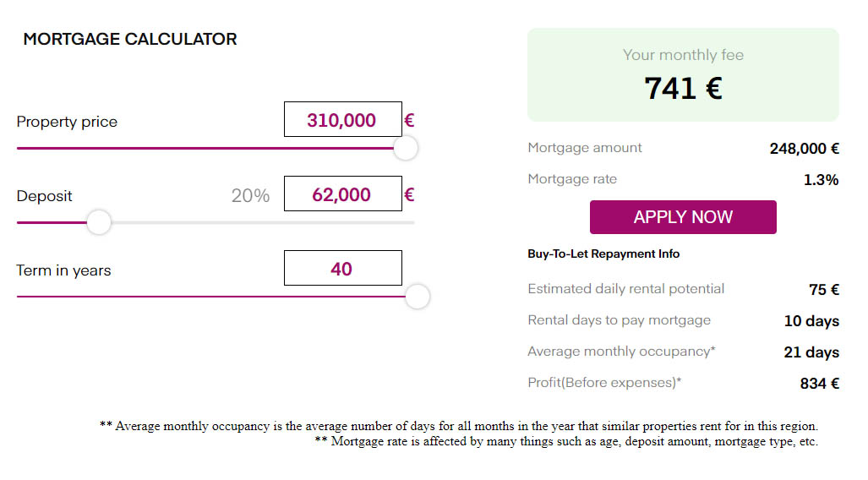The height and width of the screenshot is (480, 868).
Task: Click the euro symbol beside Property price
Action: [409, 121]
